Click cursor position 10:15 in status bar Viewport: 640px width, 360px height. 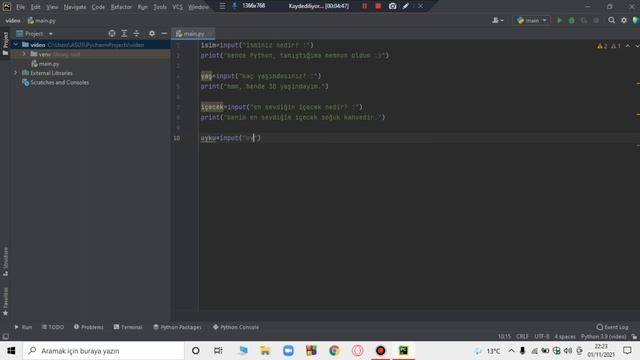click(x=504, y=336)
